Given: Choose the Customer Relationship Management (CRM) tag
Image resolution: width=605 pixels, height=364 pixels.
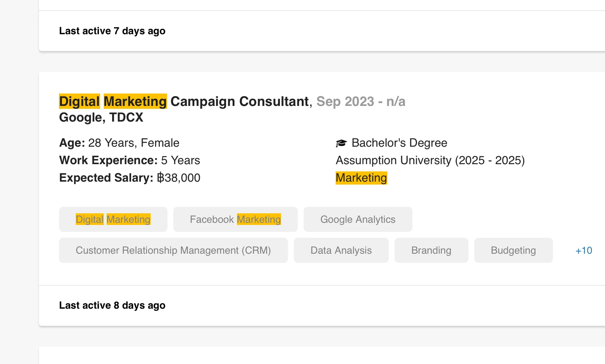Looking at the screenshot, I should pos(173,250).
